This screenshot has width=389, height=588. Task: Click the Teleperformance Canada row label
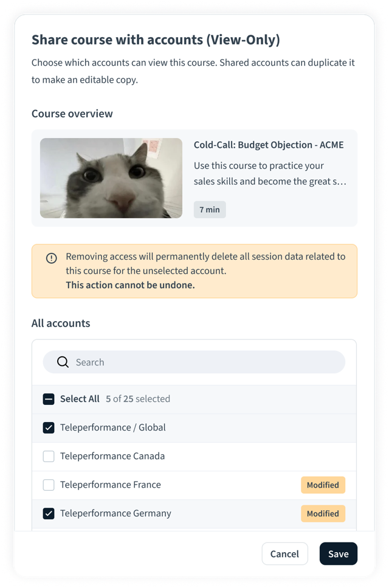click(x=112, y=457)
